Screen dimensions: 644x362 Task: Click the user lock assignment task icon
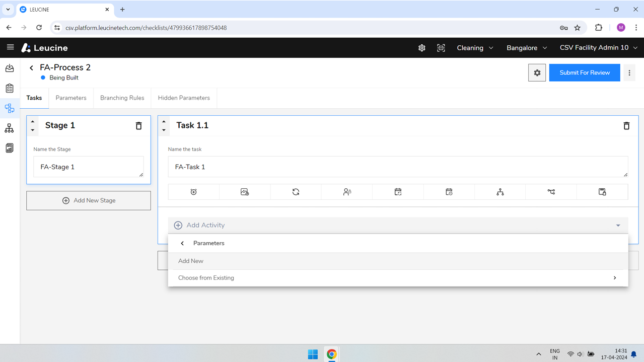tap(347, 192)
